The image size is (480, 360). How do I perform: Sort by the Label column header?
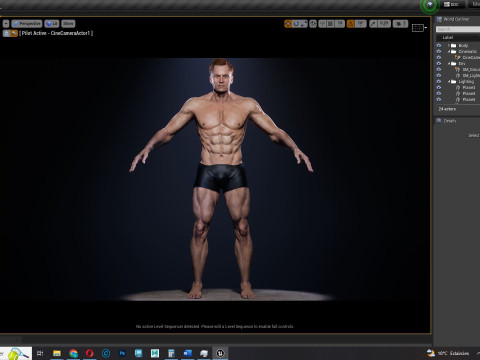click(x=448, y=37)
